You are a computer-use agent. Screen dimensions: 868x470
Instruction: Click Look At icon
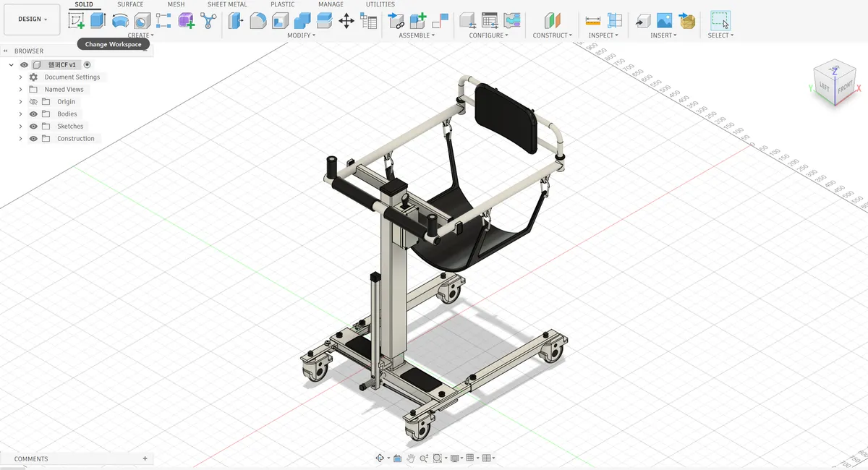(x=397, y=458)
